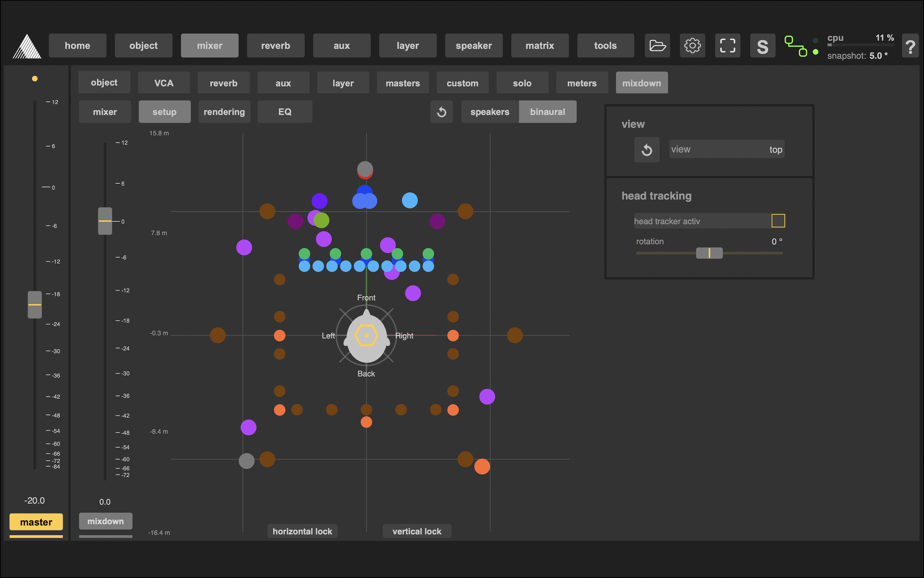Open the top aux page tab
Image resolution: width=924 pixels, height=578 pixels.
pos(342,46)
